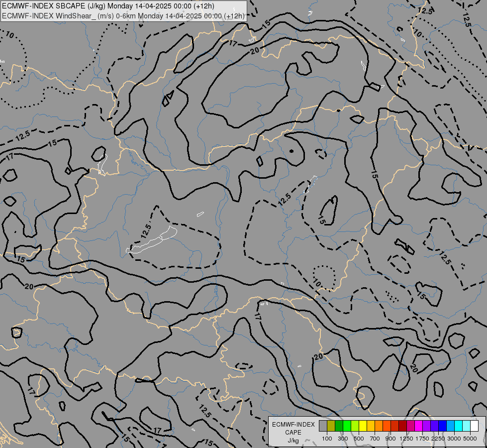Click the SBCAPE title line in the header
The height and width of the screenshot is (448, 487).
[108, 6]
